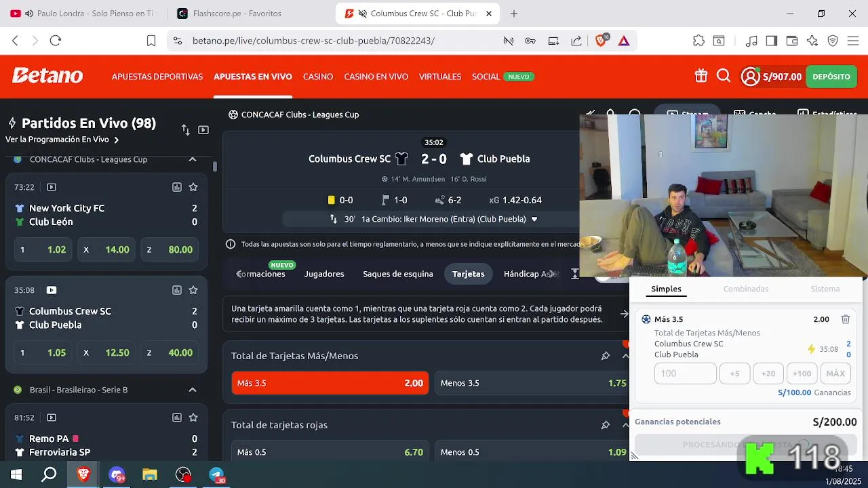Open Brave Leo AI sparkle icon
The height and width of the screenshot is (488, 868).
pyautogui.click(x=812, y=41)
